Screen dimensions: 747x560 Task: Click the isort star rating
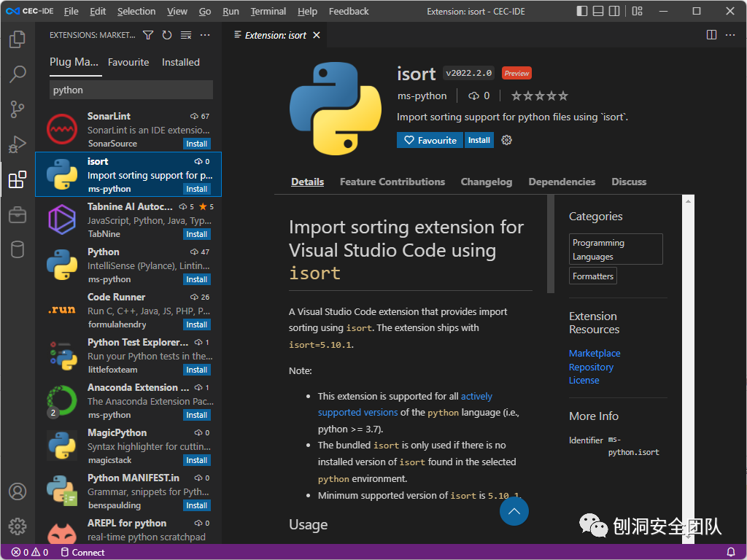539,96
